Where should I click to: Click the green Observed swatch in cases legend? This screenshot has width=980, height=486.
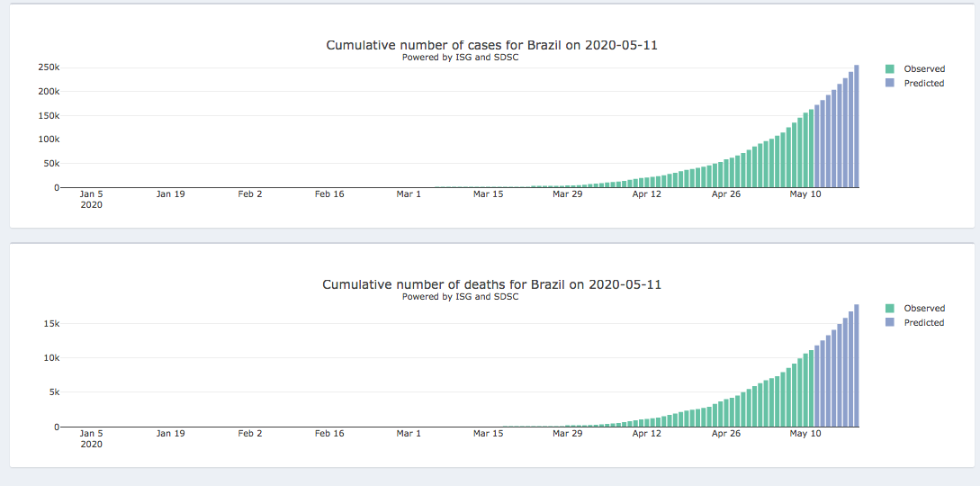[890, 68]
